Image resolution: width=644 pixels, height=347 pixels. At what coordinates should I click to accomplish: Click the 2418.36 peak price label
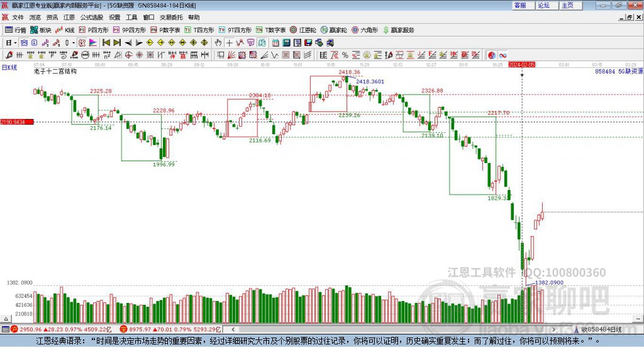coord(349,72)
